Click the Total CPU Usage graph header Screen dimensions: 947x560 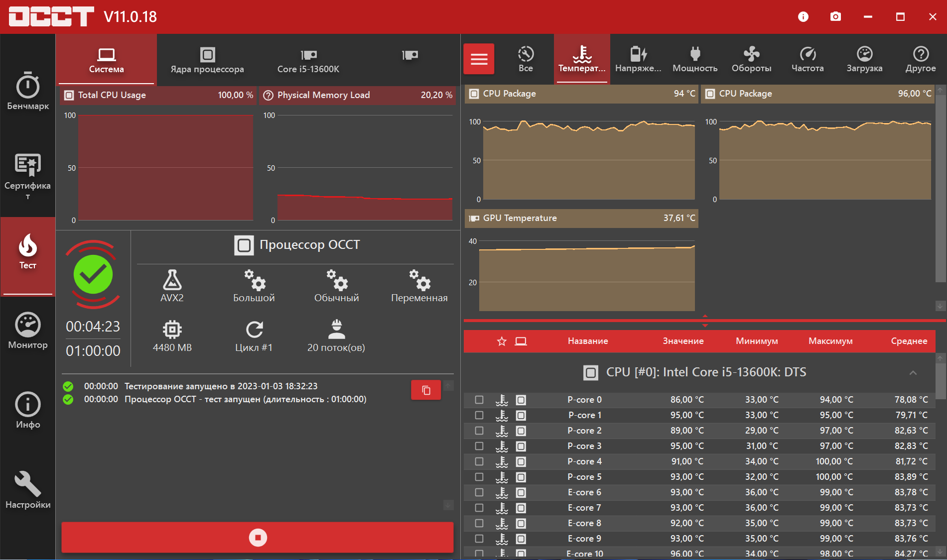(x=158, y=95)
